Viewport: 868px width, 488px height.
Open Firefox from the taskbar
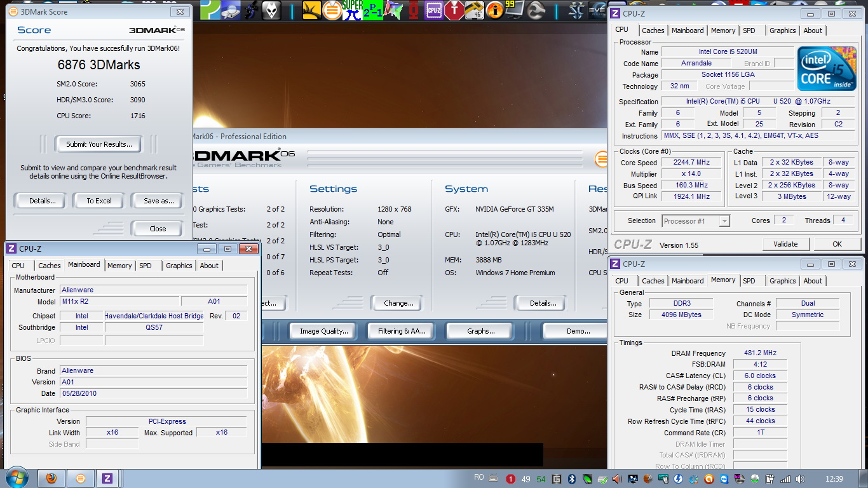51,478
